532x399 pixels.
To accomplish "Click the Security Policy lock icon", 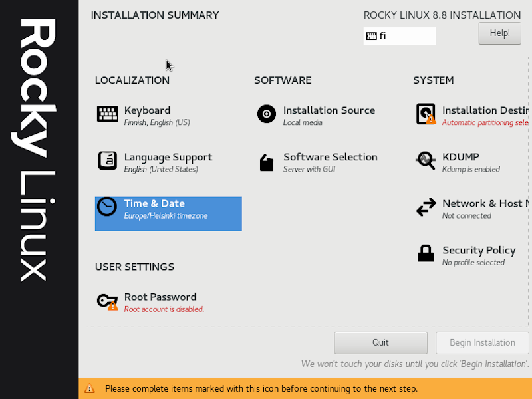I will pyautogui.click(x=426, y=253).
